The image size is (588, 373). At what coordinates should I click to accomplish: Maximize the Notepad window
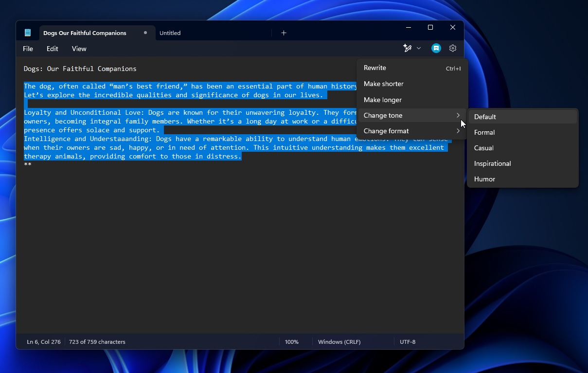click(430, 28)
